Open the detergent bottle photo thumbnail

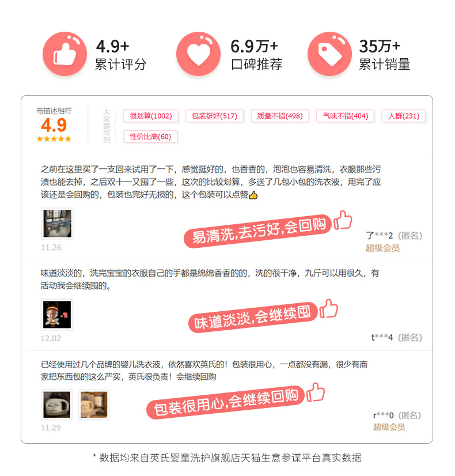pos(56,405)
